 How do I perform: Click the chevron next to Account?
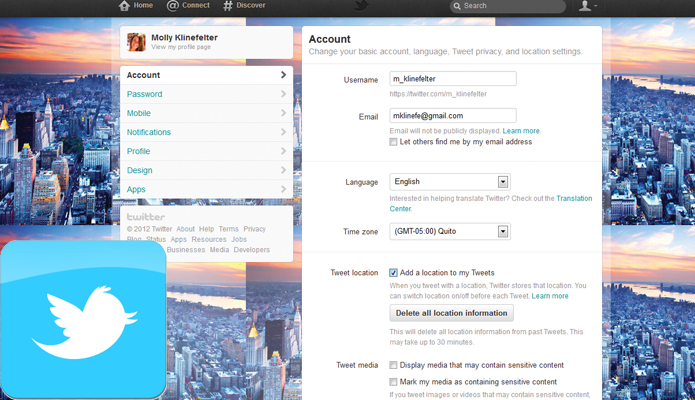point(283,75)
